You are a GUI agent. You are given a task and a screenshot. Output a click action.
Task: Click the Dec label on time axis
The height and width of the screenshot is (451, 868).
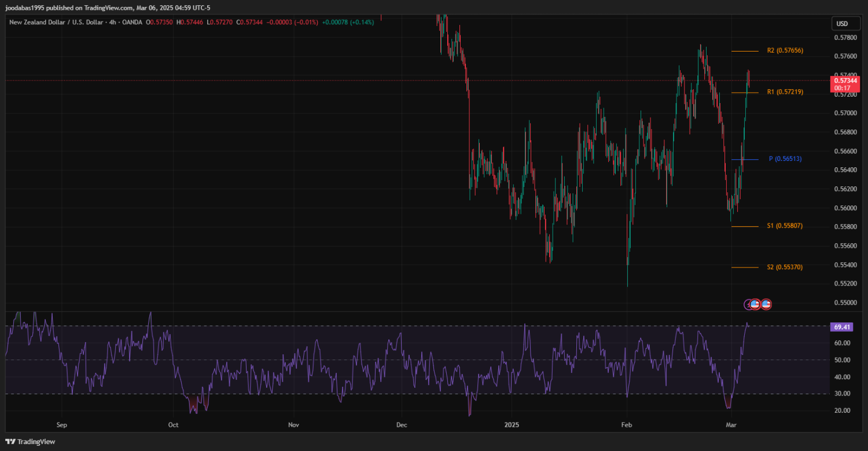point(402,424)
